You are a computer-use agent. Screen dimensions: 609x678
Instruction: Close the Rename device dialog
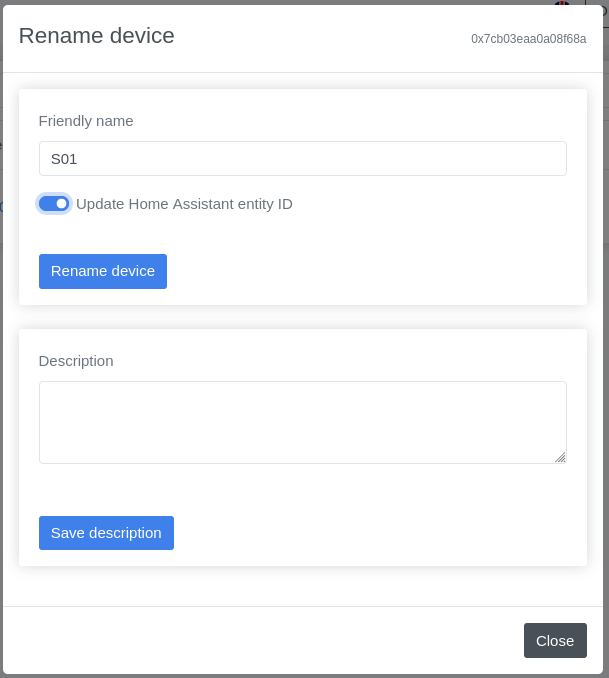point(555,640)
